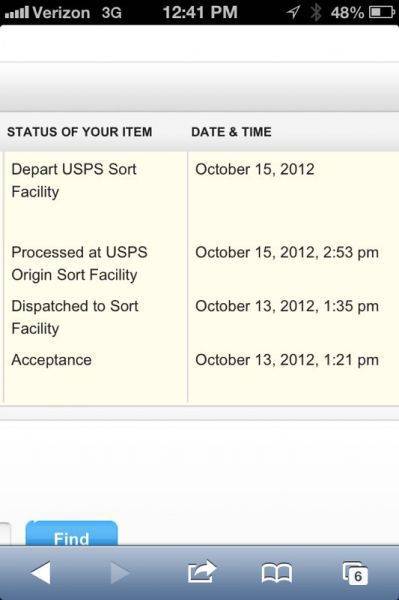
Task: Tap the Safari back arrow
Action: tap(41, 573)
